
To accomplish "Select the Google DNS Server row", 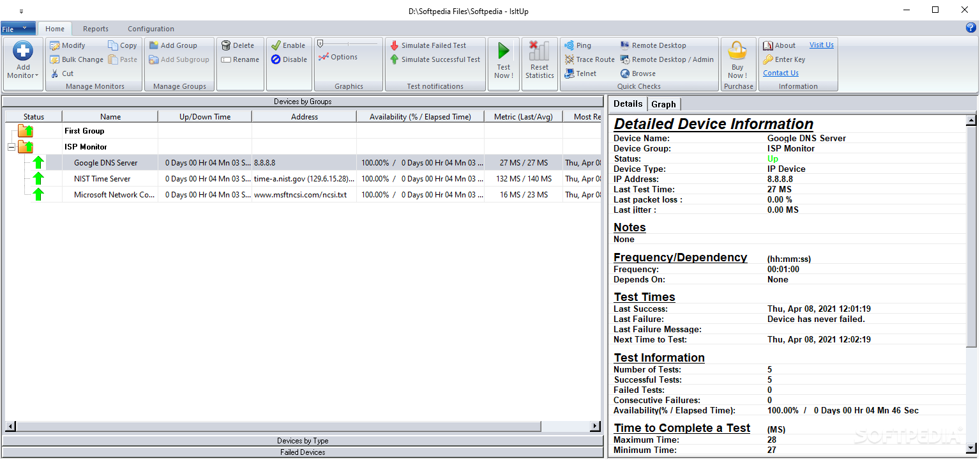I will (303, 163).
